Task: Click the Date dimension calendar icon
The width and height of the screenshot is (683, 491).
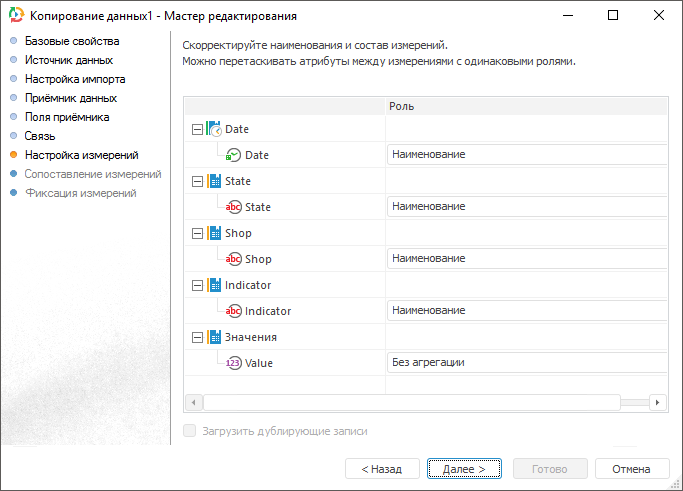Action: tap(213, 129)
